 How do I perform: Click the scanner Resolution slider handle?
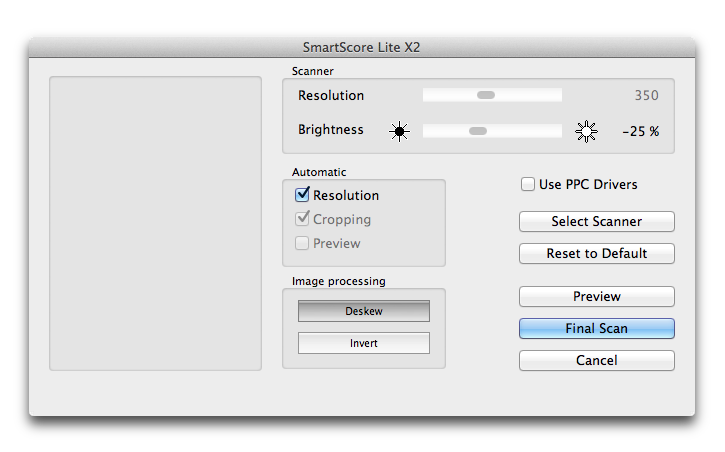[x=486, y=95]
